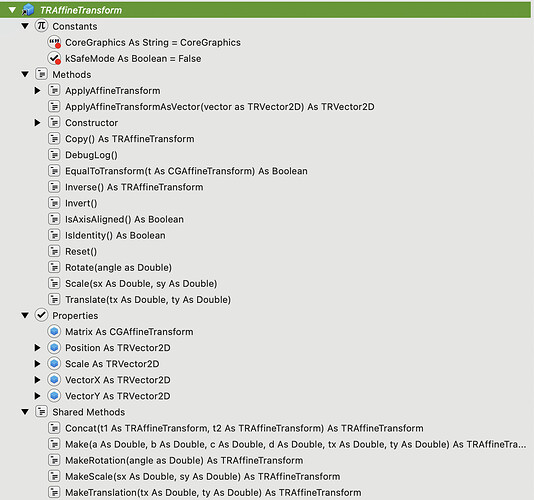Click the DebugLog method icon

coord(54,155)
